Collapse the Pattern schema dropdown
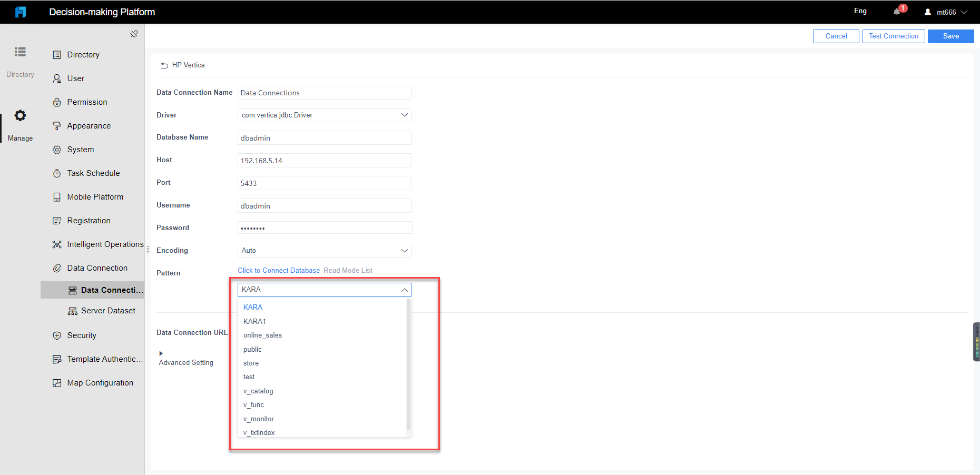 coord(404,289)
